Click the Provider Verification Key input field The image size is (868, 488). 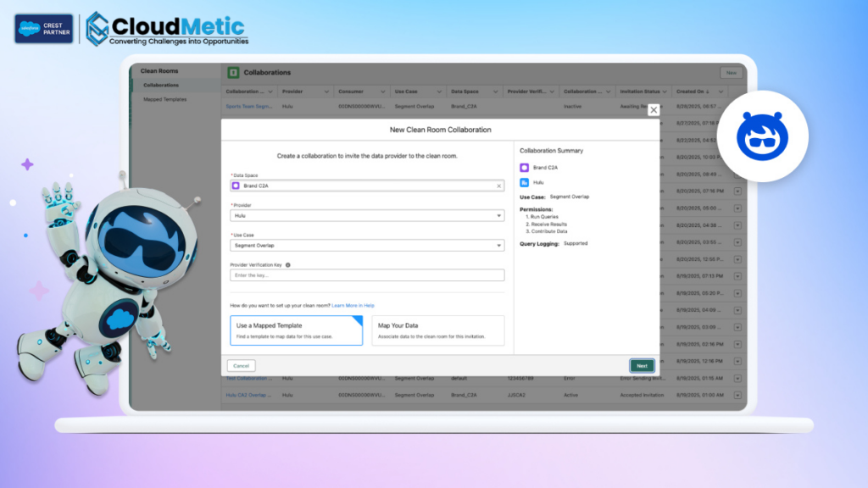pos(367,275)
